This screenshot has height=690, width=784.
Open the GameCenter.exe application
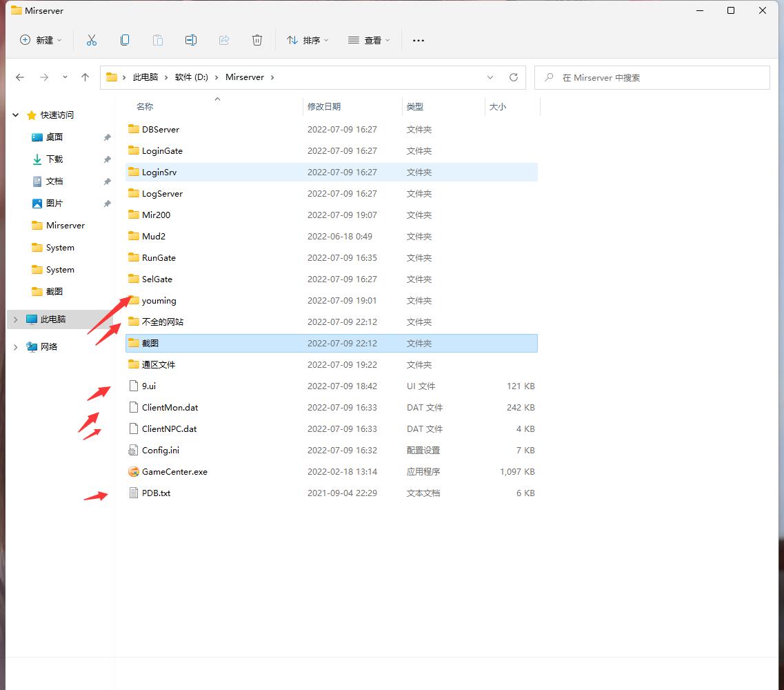[x=174, y=472]
